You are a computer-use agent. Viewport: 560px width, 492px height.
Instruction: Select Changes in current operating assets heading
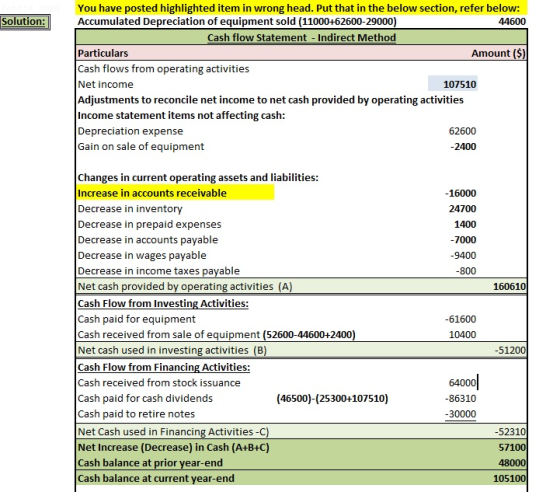click(198, 177)
